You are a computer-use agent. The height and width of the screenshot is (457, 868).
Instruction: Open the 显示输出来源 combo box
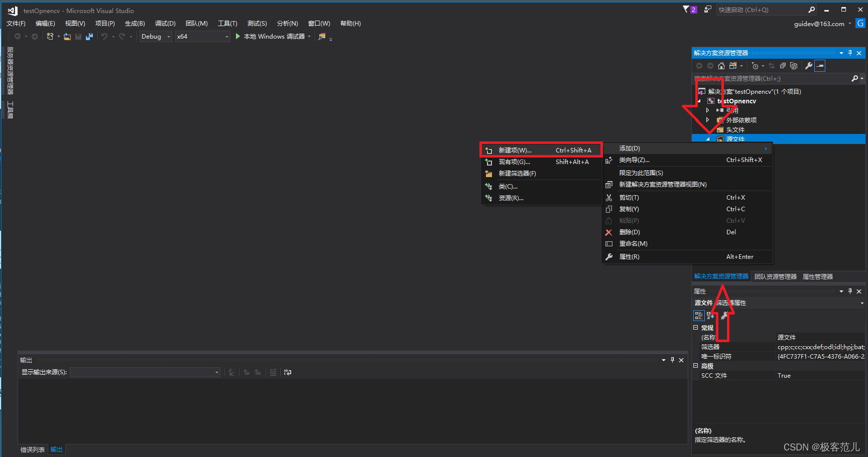pos(145,372)
